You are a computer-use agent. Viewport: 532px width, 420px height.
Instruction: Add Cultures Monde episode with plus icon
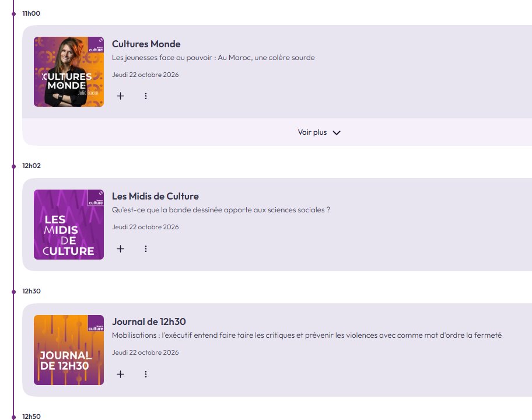[120, 96]
